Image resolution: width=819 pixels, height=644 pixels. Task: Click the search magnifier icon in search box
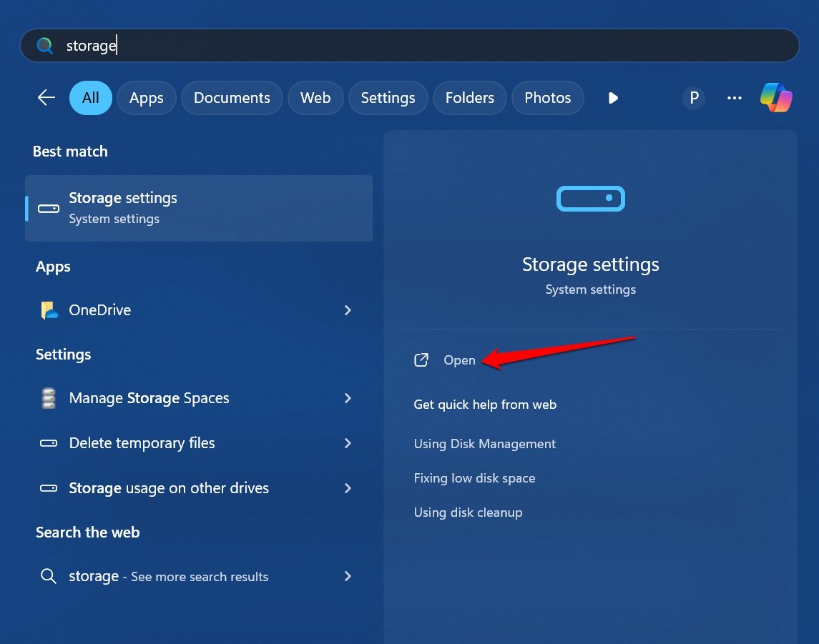[x=45, y=46]
